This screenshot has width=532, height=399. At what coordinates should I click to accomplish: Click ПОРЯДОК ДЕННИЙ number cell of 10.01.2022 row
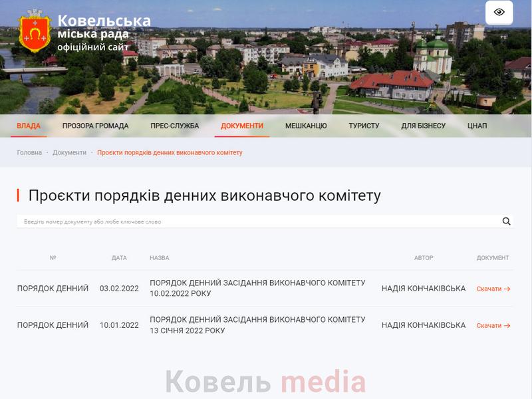[53, 325]
